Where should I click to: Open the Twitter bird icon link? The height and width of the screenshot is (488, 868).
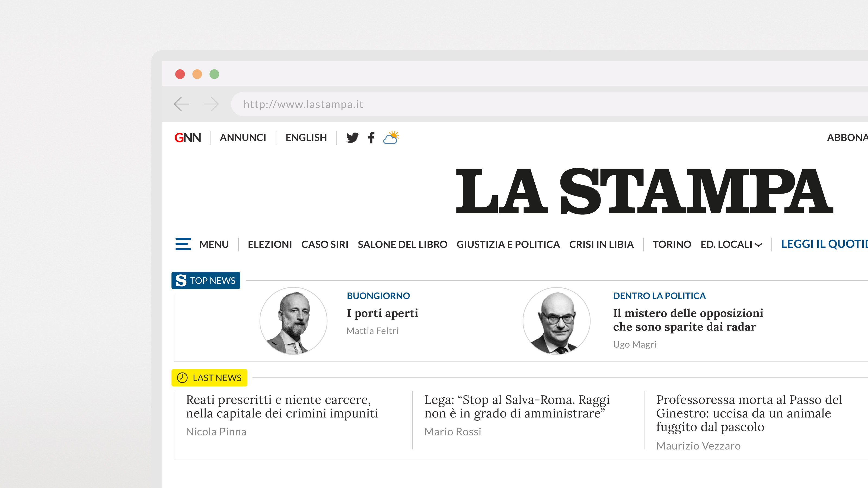352,138
